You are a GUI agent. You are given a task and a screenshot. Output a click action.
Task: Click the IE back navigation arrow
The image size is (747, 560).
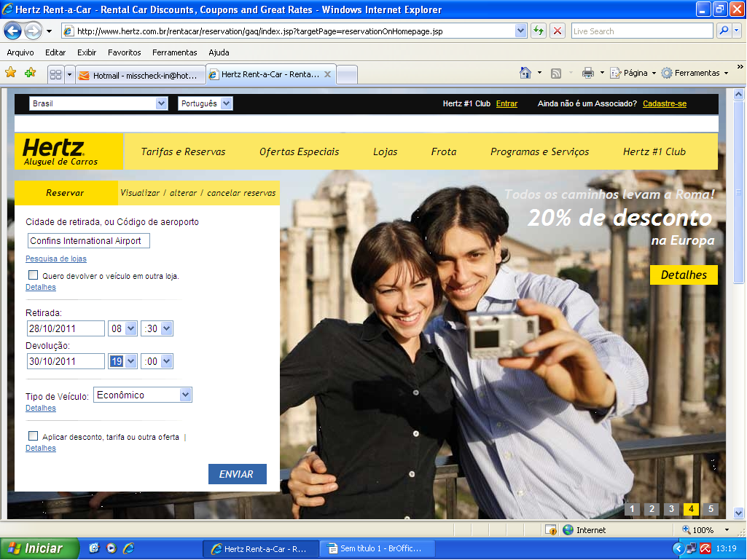pos(13,31)
